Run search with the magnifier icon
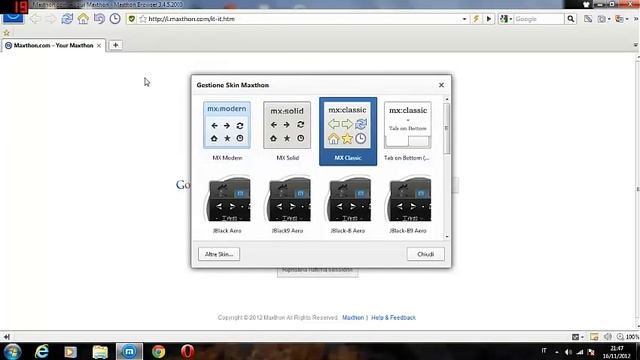640x360 pixels. pyautogui.click(x=571, y=19)
